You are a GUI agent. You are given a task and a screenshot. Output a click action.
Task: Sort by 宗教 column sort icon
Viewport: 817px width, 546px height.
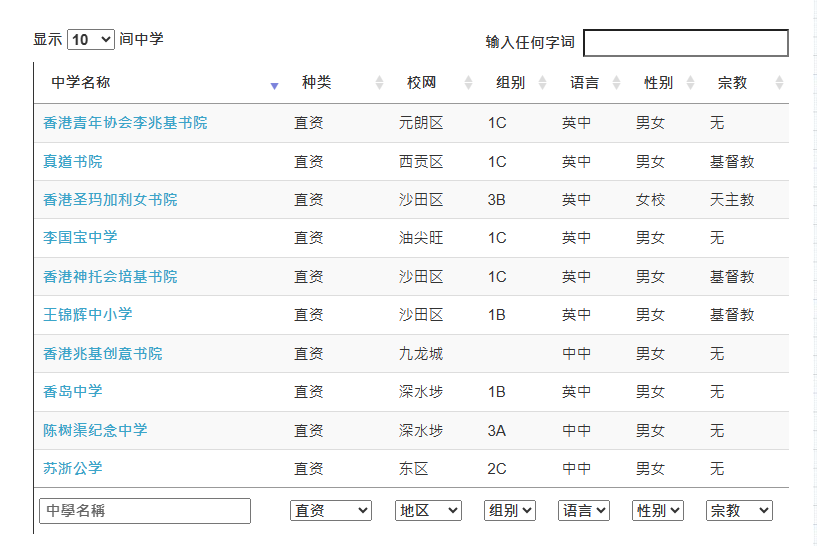[x=779, y=82]
